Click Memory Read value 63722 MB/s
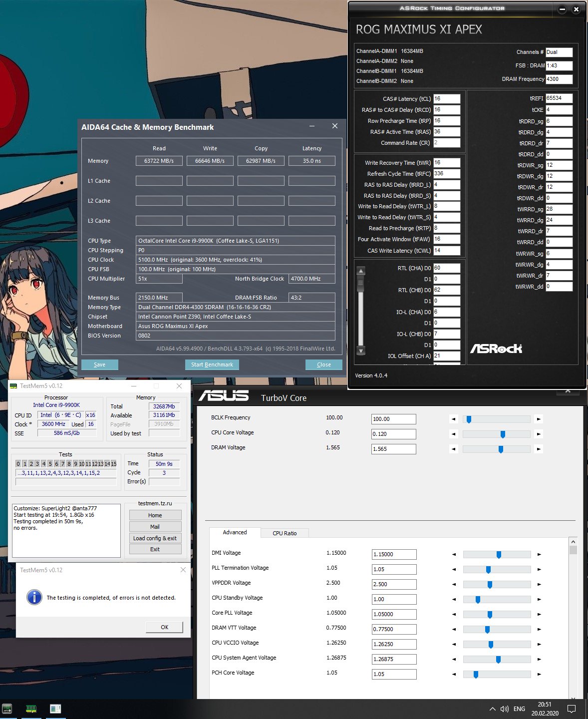This screenshot has height=719, width=588. pos(159,161)
